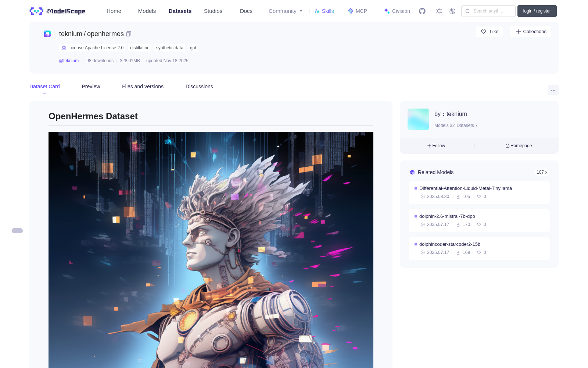Click the download count 105
Viewport: 588px width, 368px height.
(x=466, y=197)
